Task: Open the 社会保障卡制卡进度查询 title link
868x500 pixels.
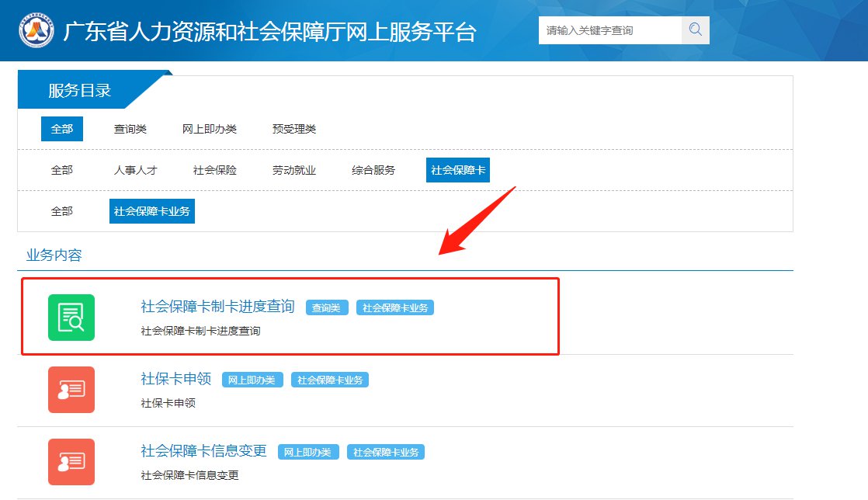Action: [217, 307]
